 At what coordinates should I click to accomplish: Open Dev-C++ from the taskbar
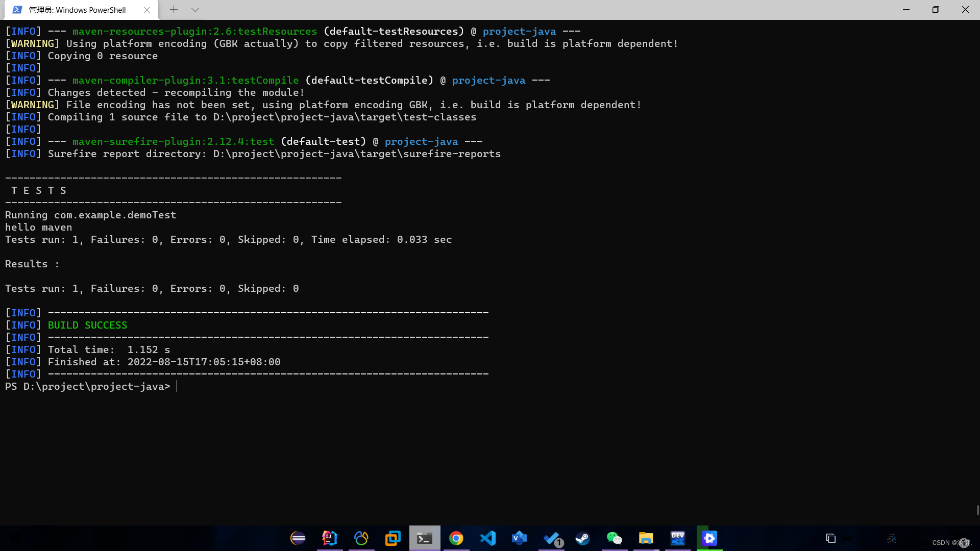(678, 538)
